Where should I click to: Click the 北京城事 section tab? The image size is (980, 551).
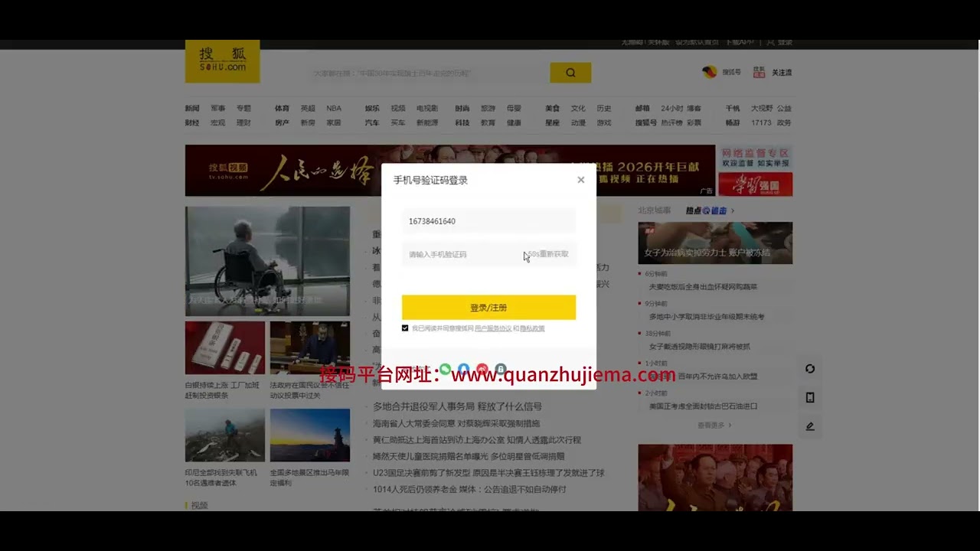(655, 210)
